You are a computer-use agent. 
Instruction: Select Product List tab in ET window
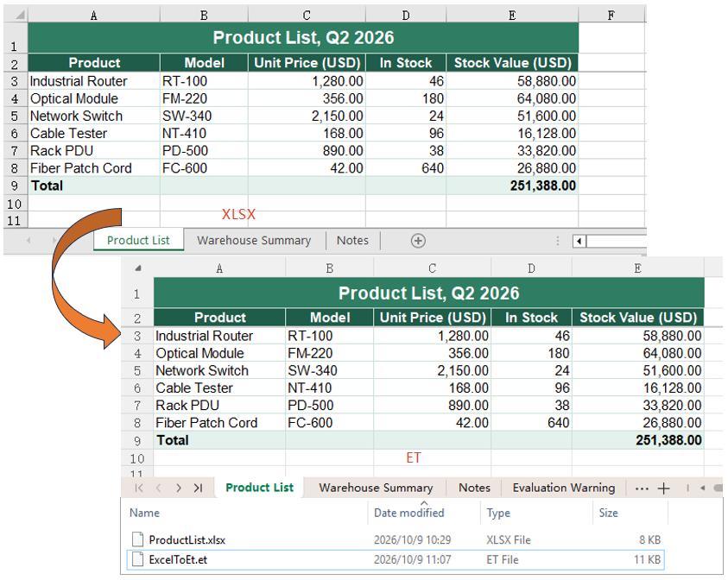tap(260, 488)
